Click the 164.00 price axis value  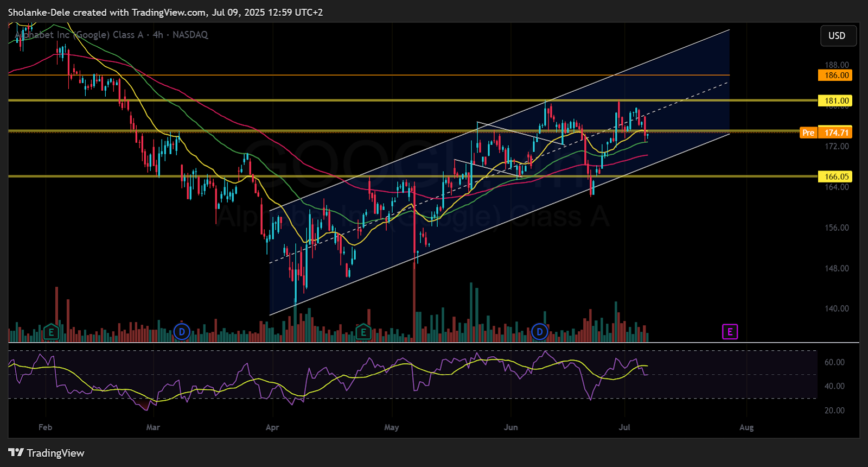tap(837, 187)
